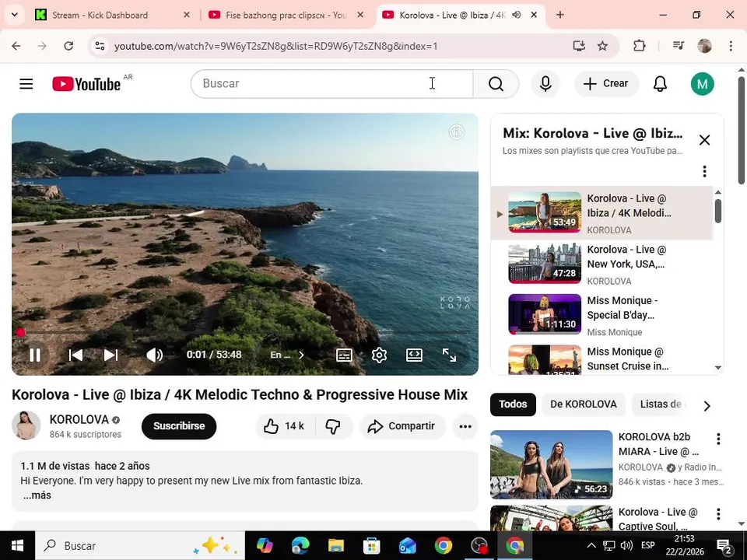Switch to theater mode
The width and height of the screenshot is (747, 560).
(x=414, y=355)
